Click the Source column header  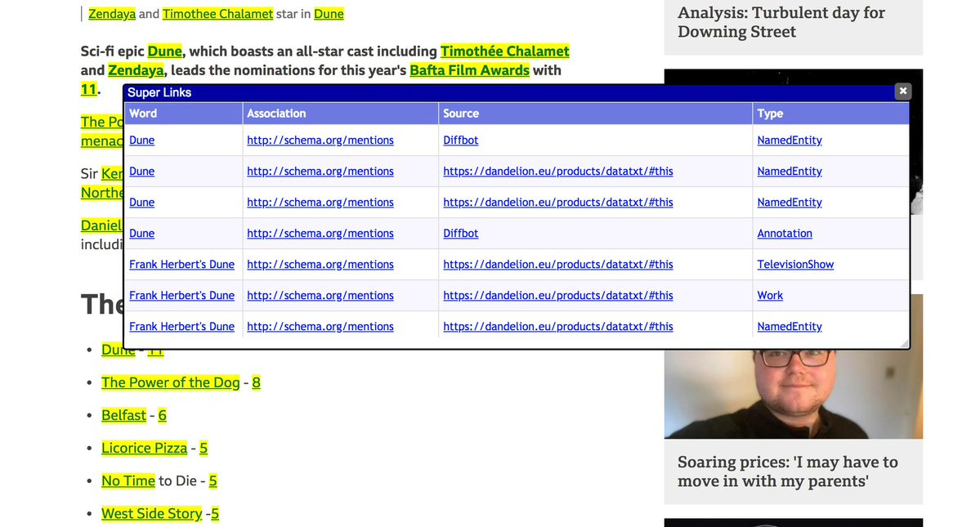click(595, 114)
